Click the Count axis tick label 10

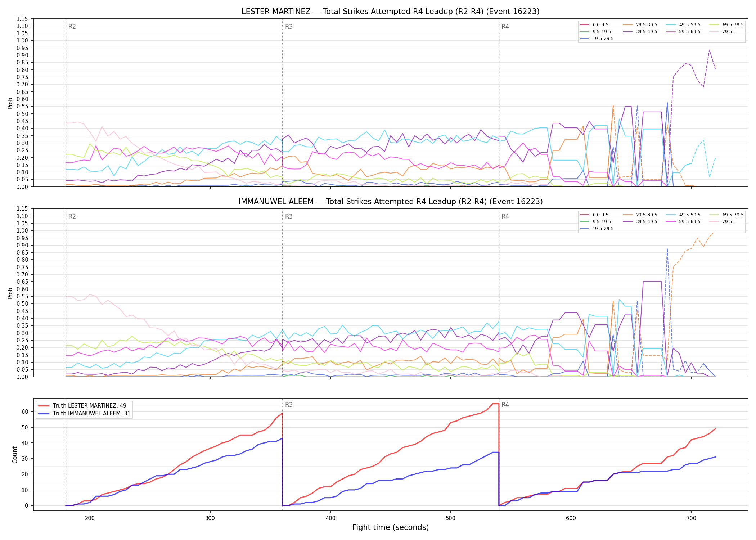[x=24, y=490]
